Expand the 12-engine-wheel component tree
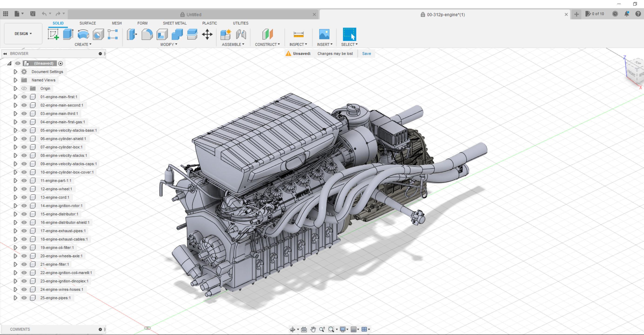644x335 pixels. 15,189
